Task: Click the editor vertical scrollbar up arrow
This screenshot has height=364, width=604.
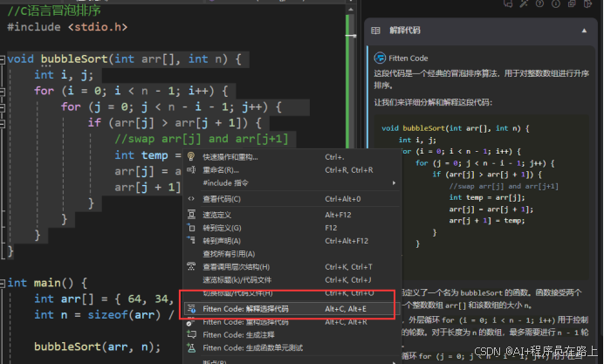Action: coord(351,10)
